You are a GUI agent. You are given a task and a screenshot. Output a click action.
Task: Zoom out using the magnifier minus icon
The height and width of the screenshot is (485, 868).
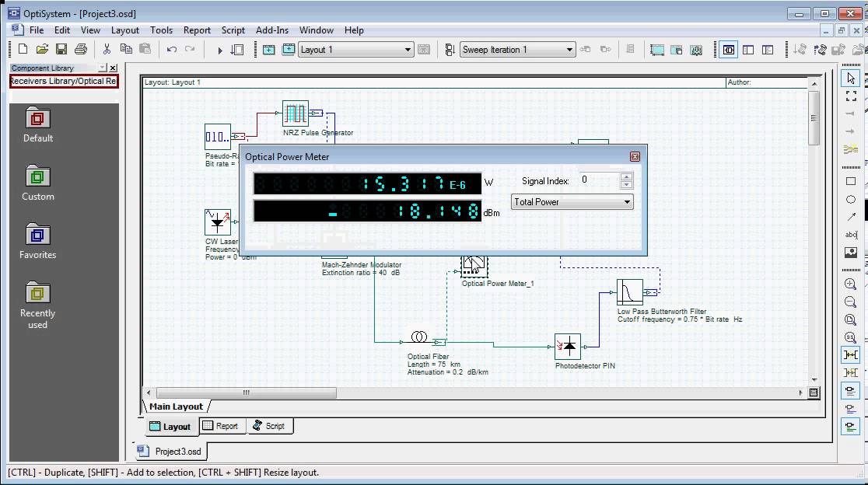click(x=851, y=302)
